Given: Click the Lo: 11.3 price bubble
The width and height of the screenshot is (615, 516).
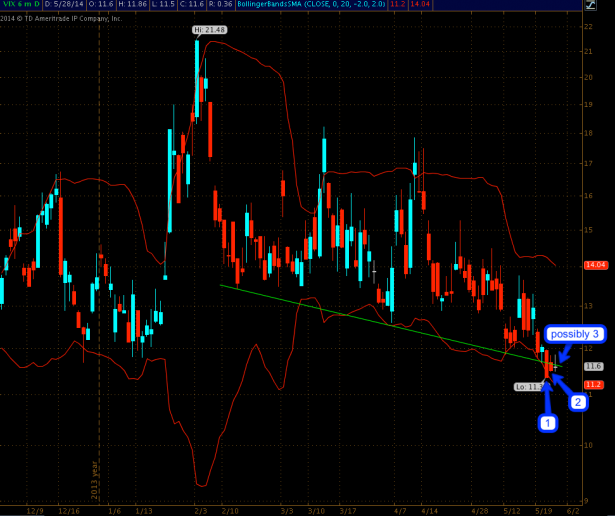Looking at the screenshot, I should pyautogui.click(x=527, y=386).
